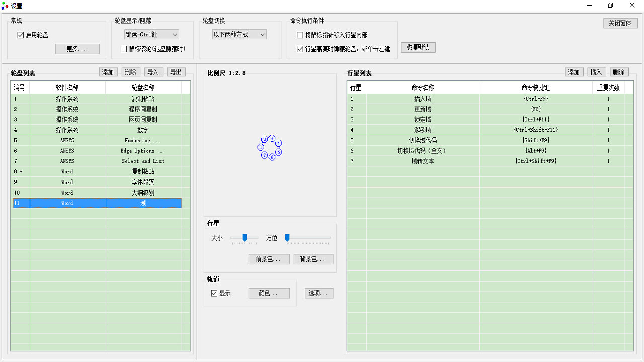Toggle the 启用轮盘 checkbox

click(21, 35)
